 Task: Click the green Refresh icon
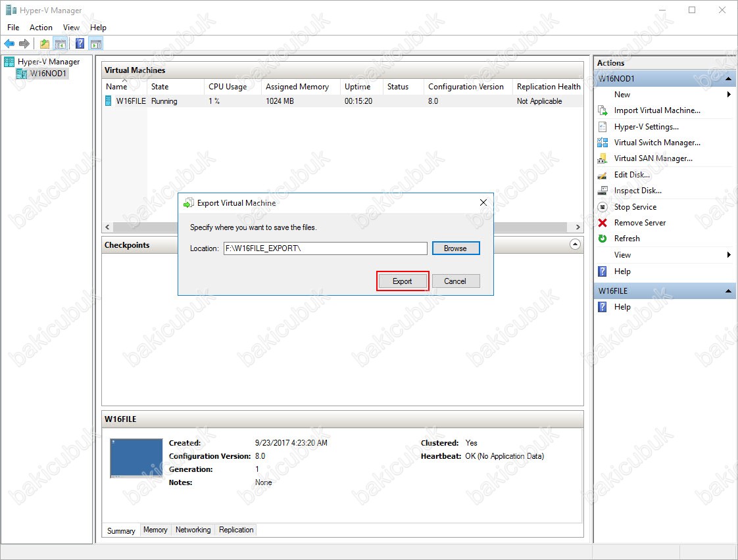[603, 239]
